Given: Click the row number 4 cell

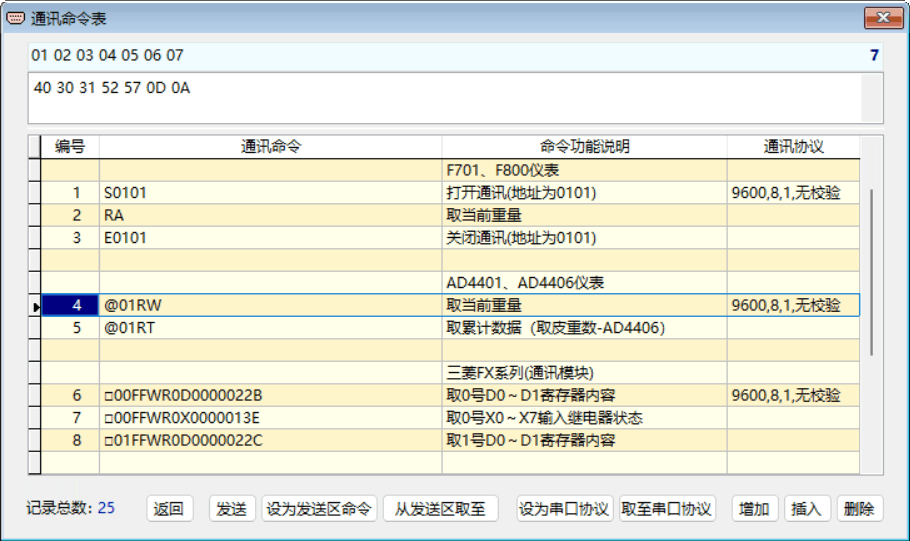Looking at the screenshot, I should pyautogui.click(x=70, y=305).
